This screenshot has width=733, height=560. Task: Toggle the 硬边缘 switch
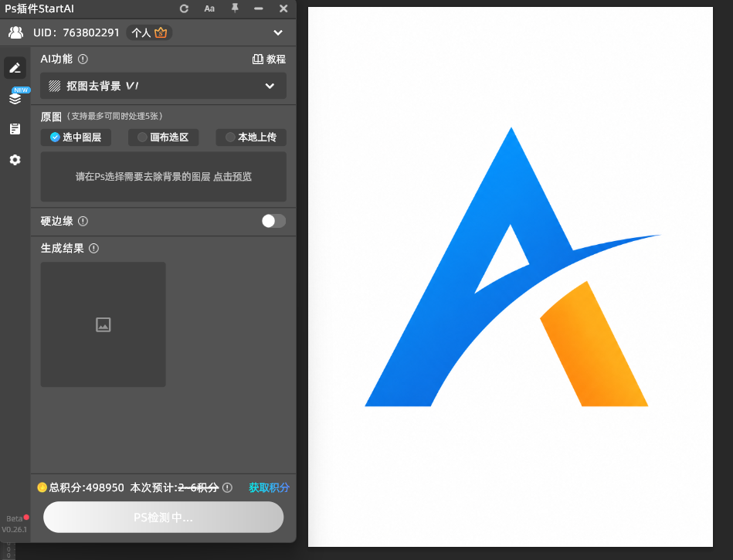(273, 221)
